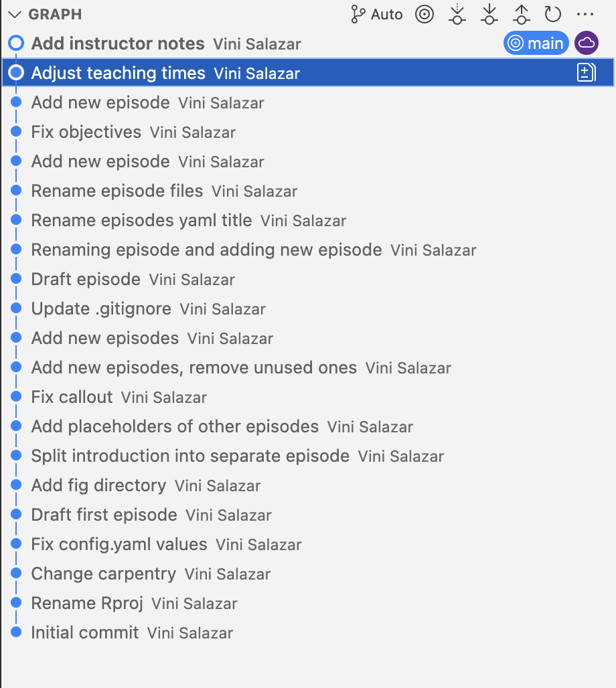Screen dimensions: 616x688
Task: Select the Fix config.yaml values commit
Action: [x=119, y=545]
